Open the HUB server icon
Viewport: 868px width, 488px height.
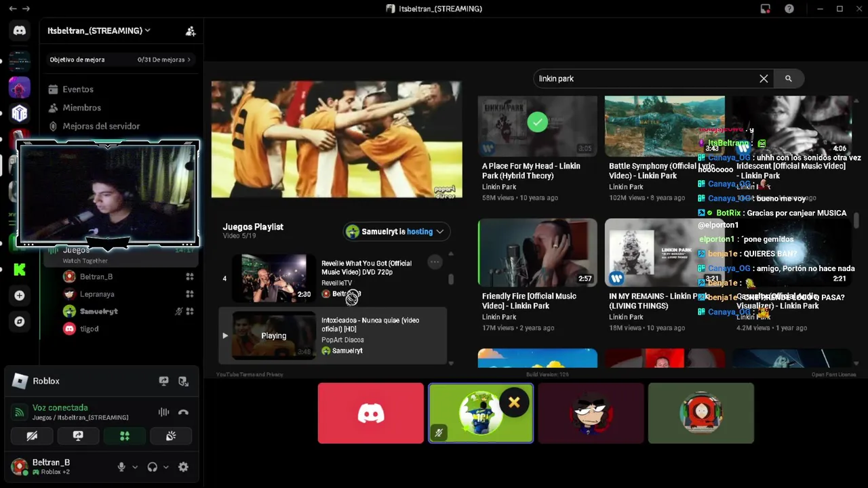click(x=19, y=113)
